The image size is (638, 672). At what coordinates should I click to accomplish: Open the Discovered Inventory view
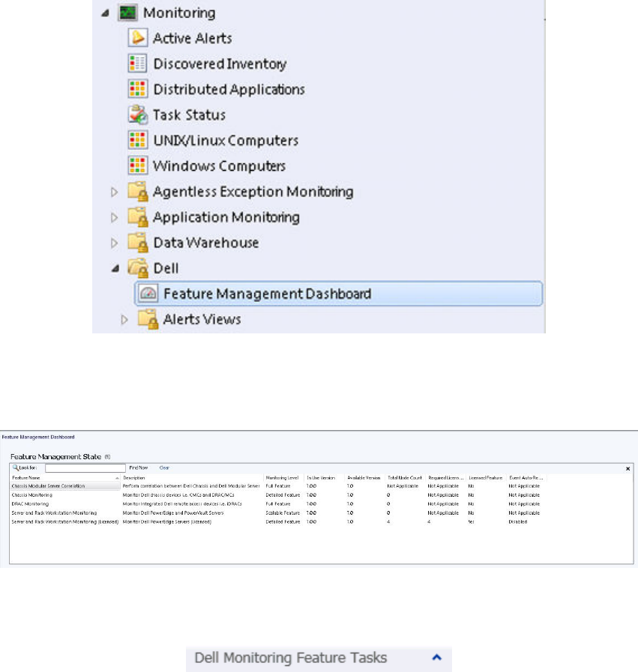(x=220, y=64)
